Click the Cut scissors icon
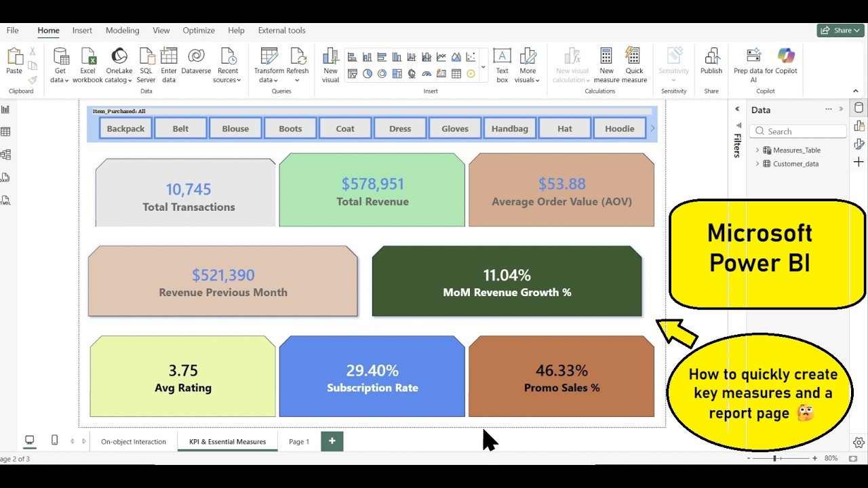The image size is (868, 488). coord(32,52)
